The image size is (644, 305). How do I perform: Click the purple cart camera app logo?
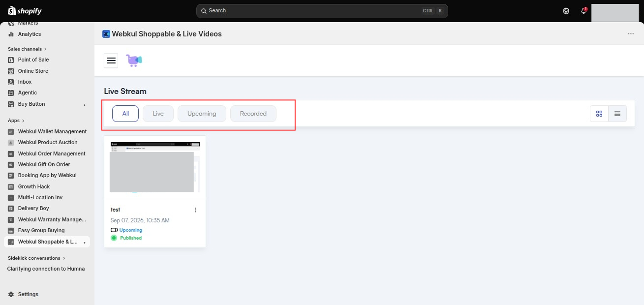coord(134,60)
